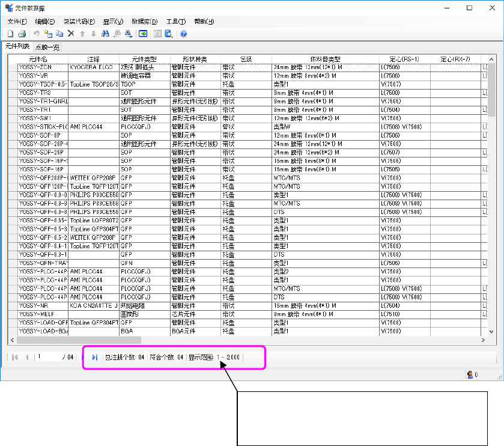Select the 元件列表 tab
Screen dimensions: 504x446
(x=17, y=46)
